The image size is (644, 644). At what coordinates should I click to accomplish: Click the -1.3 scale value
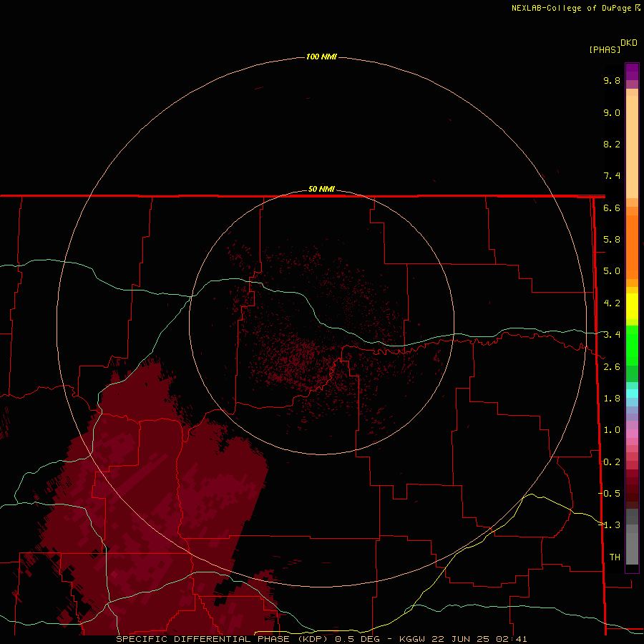pyautogui.click(x=609, y=525)
